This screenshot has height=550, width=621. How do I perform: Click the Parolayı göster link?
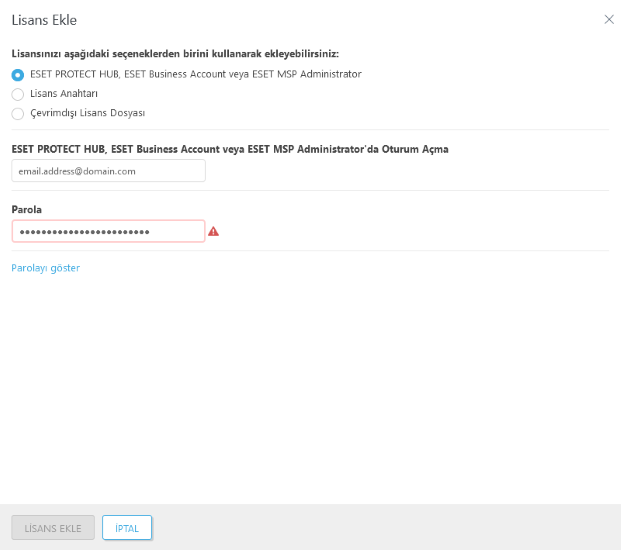[46, 268]
